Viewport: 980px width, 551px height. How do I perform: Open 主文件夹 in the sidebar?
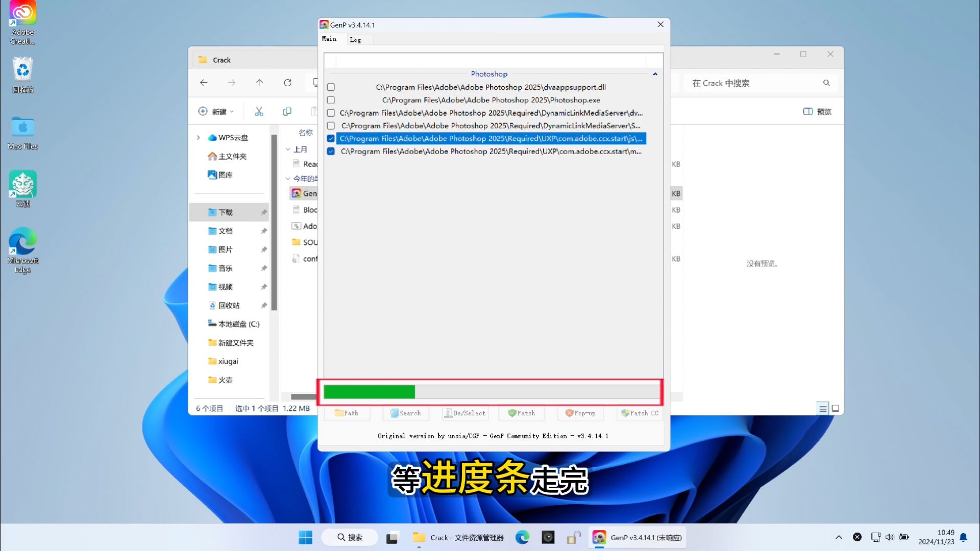[x=227, y=156]
